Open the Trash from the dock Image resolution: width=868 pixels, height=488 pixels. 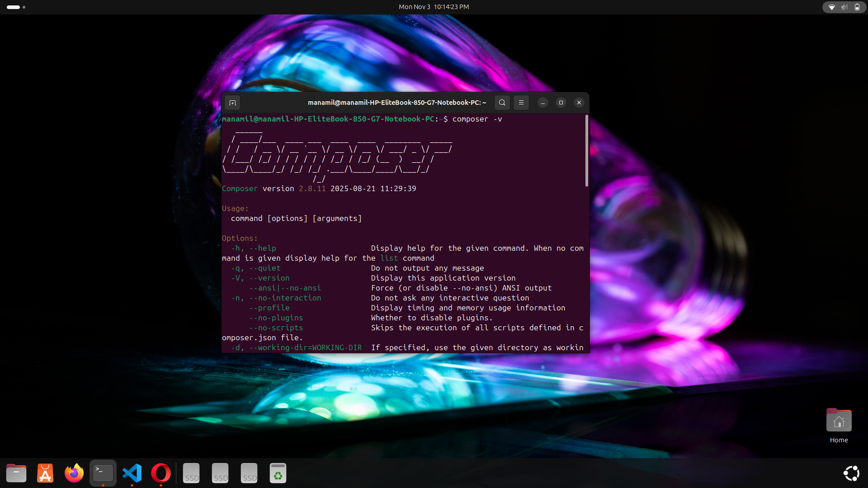(x=278, y=473)
